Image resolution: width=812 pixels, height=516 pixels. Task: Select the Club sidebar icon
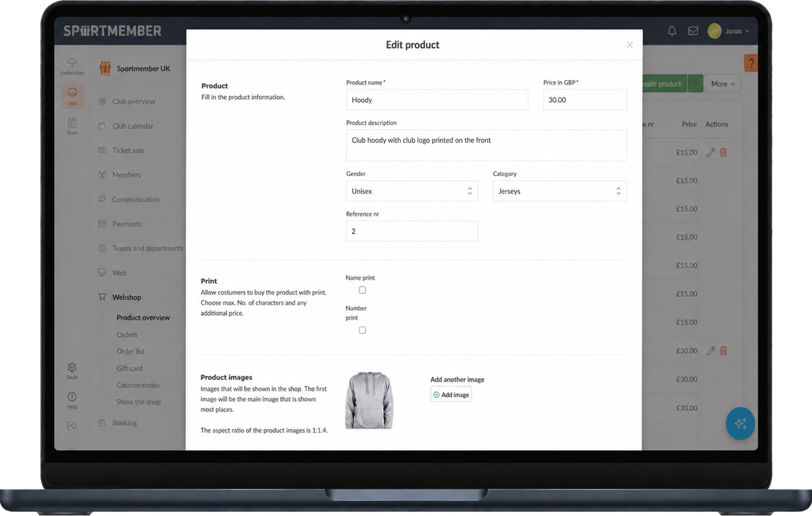(72, 96)
